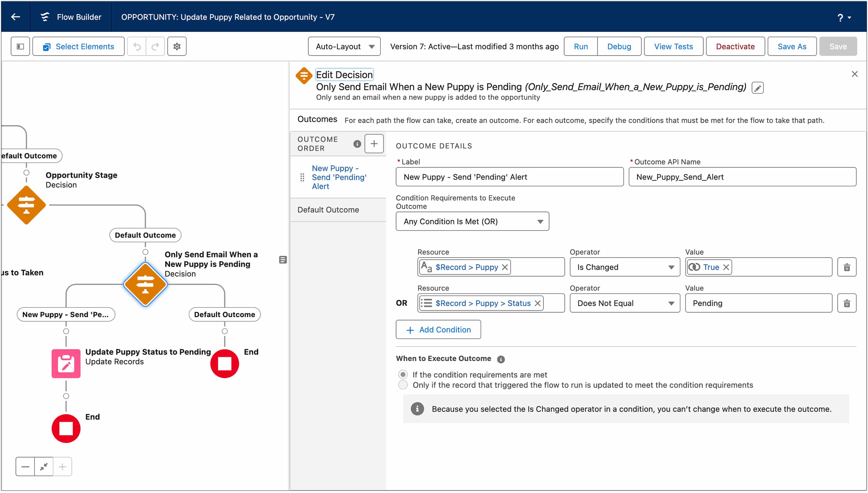This screenshot has height=493, width=868.
Task: Delete the Does Not Equal condition row
Action: click(x=847, y=303)
